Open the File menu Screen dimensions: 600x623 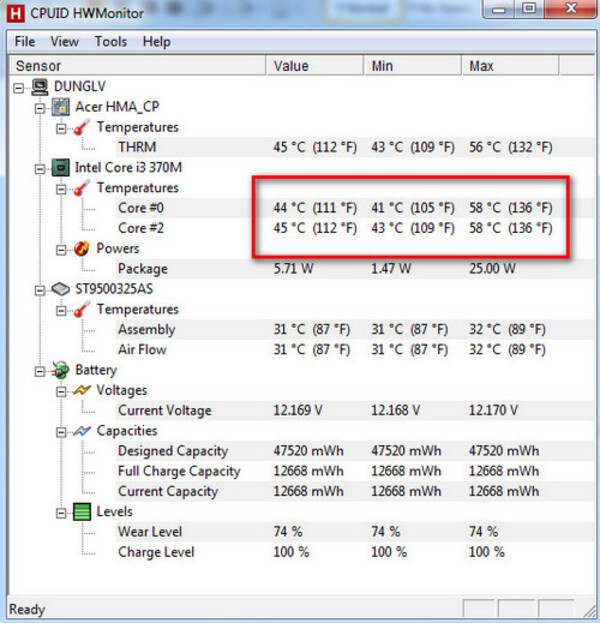25,41
